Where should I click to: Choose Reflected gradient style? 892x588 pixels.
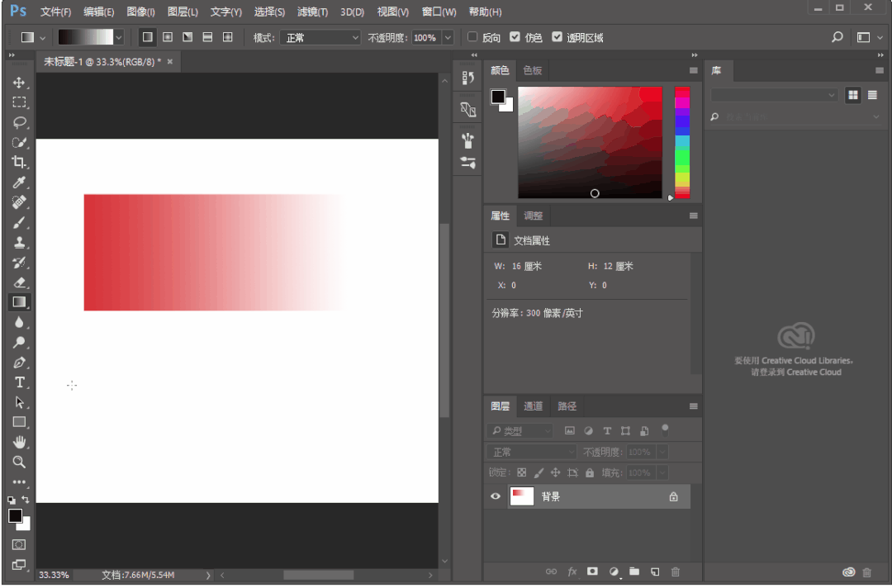pyautogui.click(x=207, y=37)
